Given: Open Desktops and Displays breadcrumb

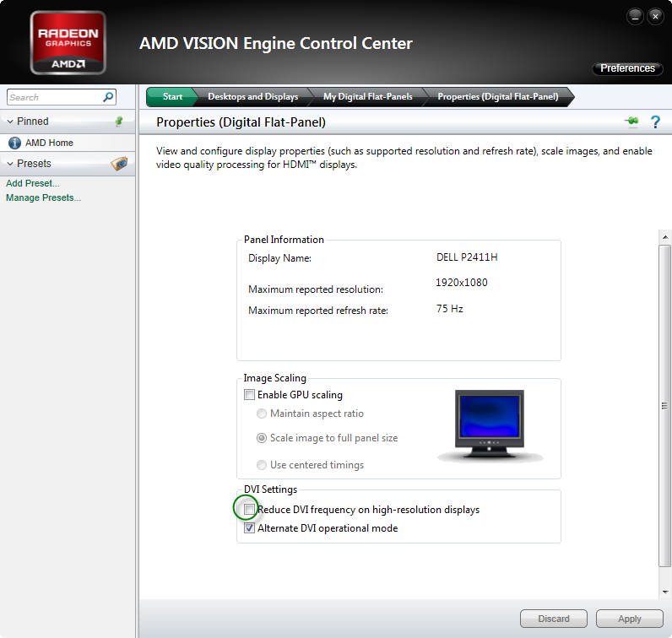Looking at the screenshot, I should pos(253,97).
